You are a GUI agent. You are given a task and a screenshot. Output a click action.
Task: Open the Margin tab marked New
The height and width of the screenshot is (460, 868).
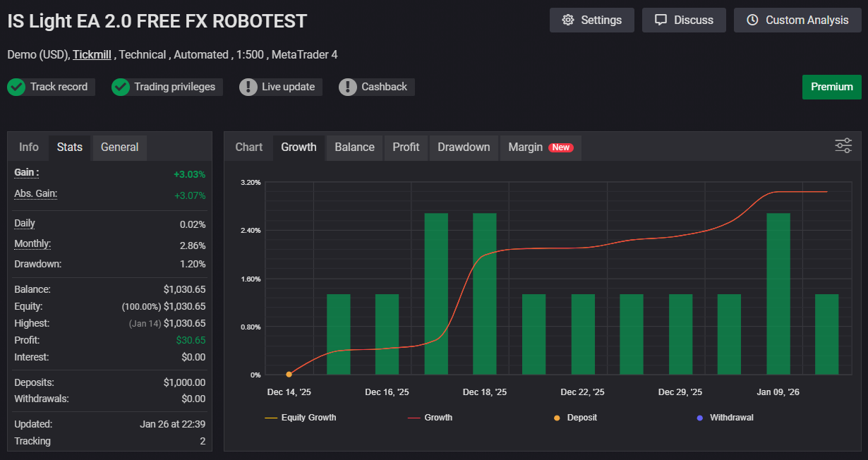click(x=540, y=147)
